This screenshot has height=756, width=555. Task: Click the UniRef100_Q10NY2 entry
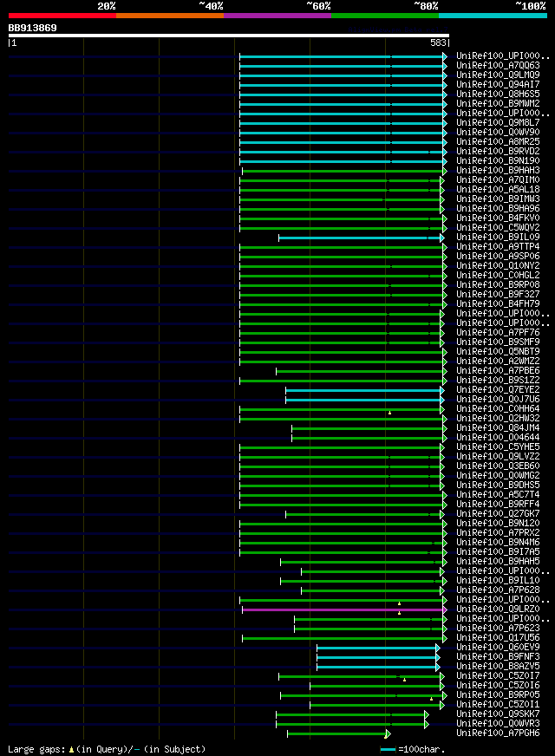tap(498, 266)
